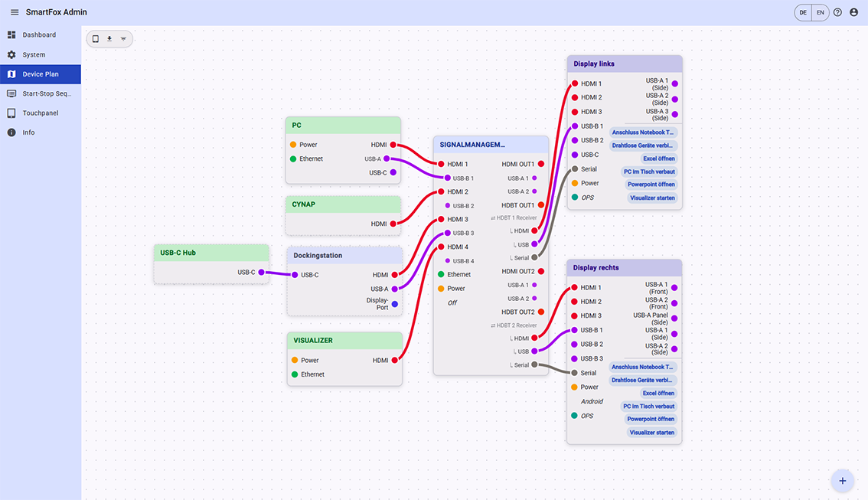Click Display rechts 'PC im Tisch verbaut' chip
This screenshot has width=868, height=500.
[x=648, y=407]
